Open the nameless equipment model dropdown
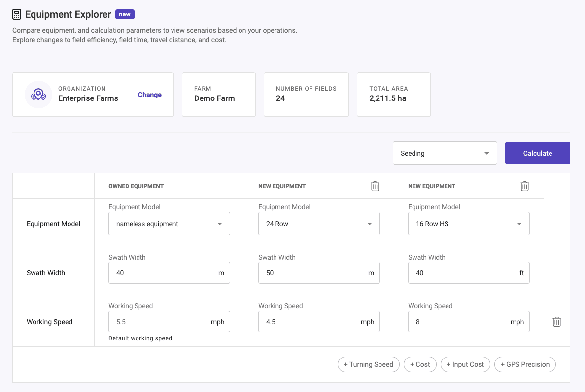The width and height of the screenshot is (585, 392). (169, 223)
